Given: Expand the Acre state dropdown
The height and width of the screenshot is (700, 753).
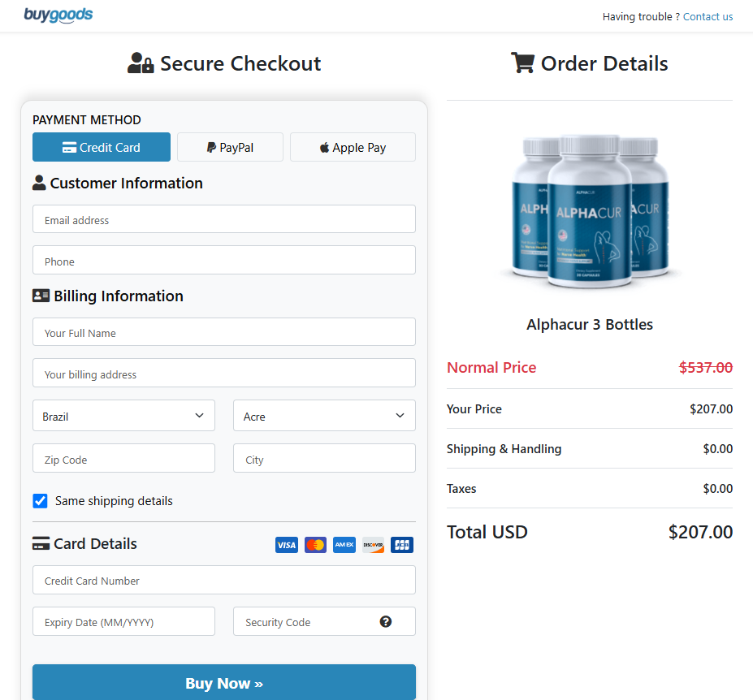Looking at the screenshot, I should [x=325, y=415].
